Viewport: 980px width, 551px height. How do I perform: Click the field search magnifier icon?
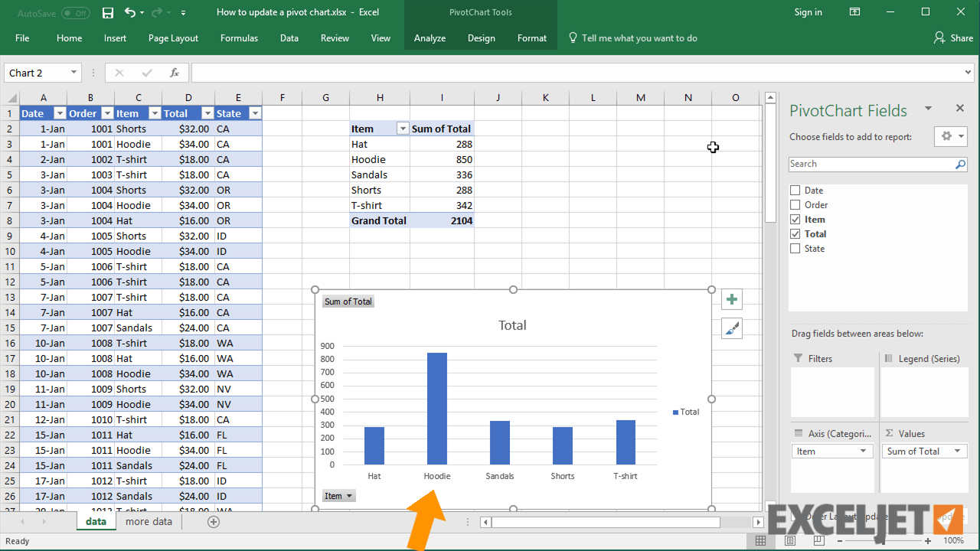click(960, 165)
